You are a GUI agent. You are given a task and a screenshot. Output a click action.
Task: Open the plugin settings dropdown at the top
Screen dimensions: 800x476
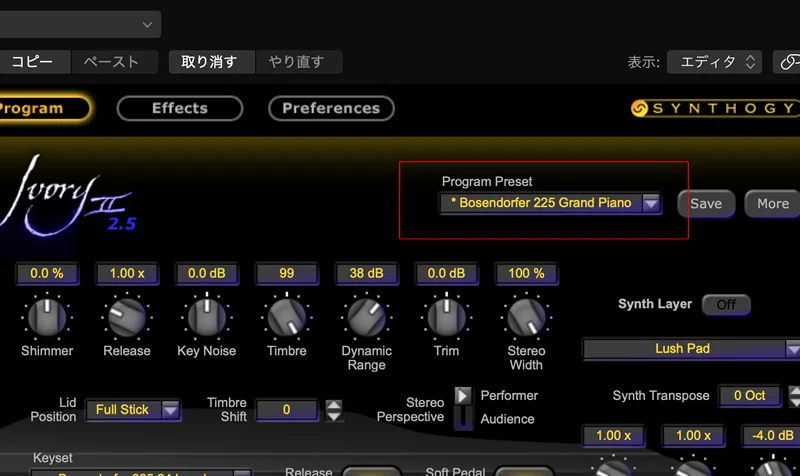point(80,24)
